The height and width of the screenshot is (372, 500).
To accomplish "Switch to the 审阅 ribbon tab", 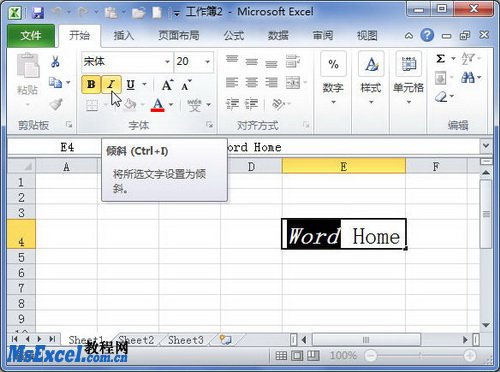I will tap(323, 35).
